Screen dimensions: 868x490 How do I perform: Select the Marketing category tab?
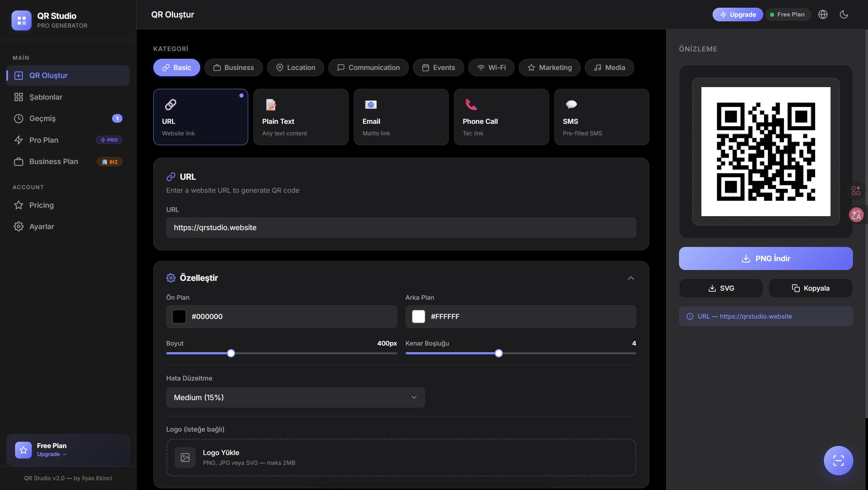tap(549, 68)
